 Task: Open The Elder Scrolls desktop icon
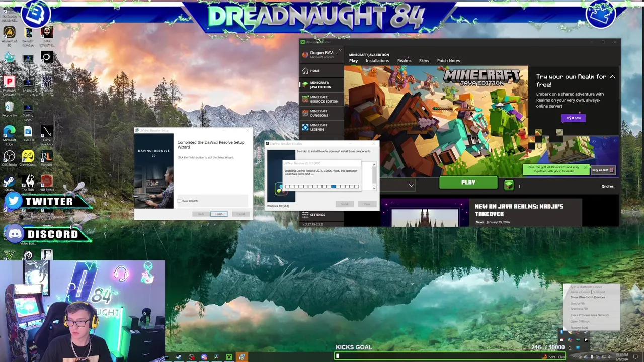click(28, 183)
